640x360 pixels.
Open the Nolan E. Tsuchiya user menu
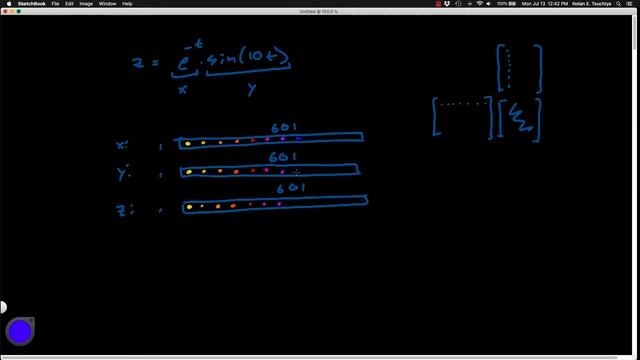click(591, 4)
